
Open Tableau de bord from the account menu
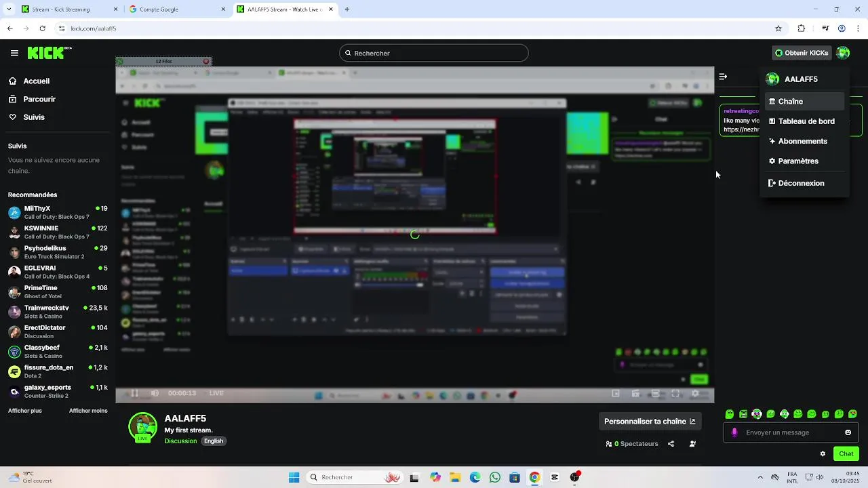804,121
